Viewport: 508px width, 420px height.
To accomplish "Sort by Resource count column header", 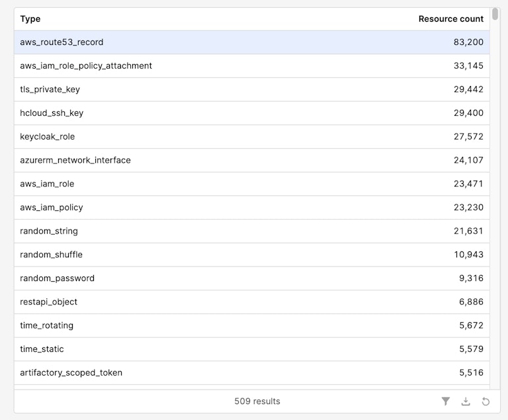I will point(450,19).
